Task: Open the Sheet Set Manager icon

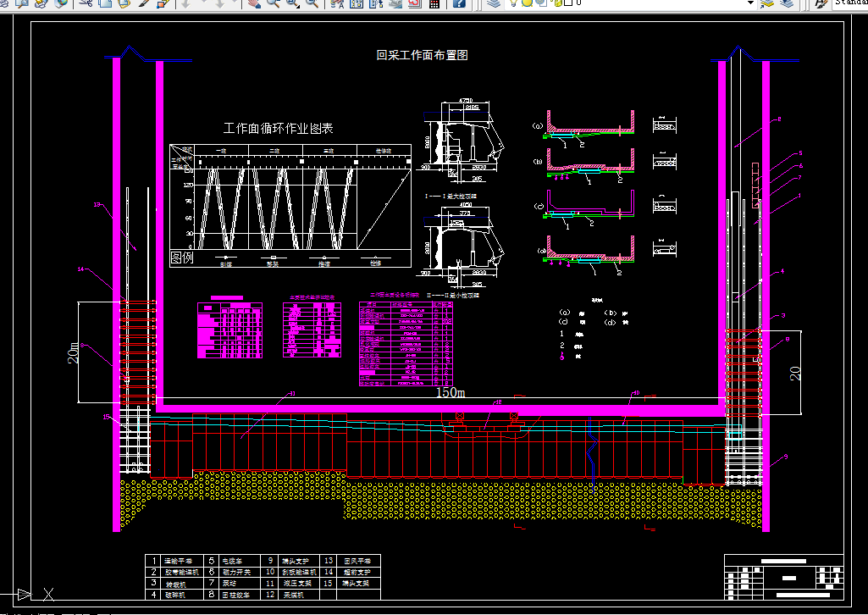Action: click(x=395, y=3)
